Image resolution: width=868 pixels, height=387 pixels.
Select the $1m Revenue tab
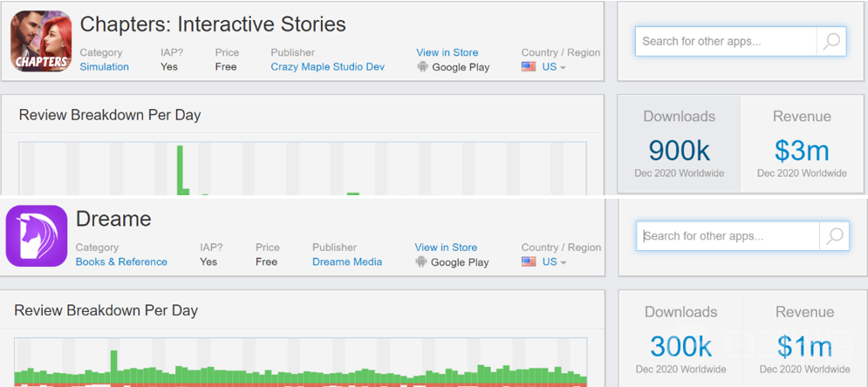(x=804, y=339)
